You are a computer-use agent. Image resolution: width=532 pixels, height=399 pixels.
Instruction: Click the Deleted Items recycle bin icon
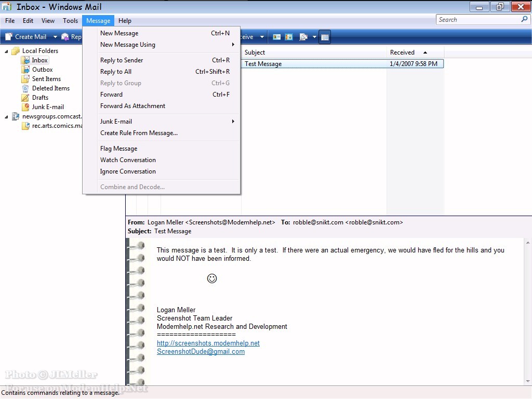(x=25, y=88)
